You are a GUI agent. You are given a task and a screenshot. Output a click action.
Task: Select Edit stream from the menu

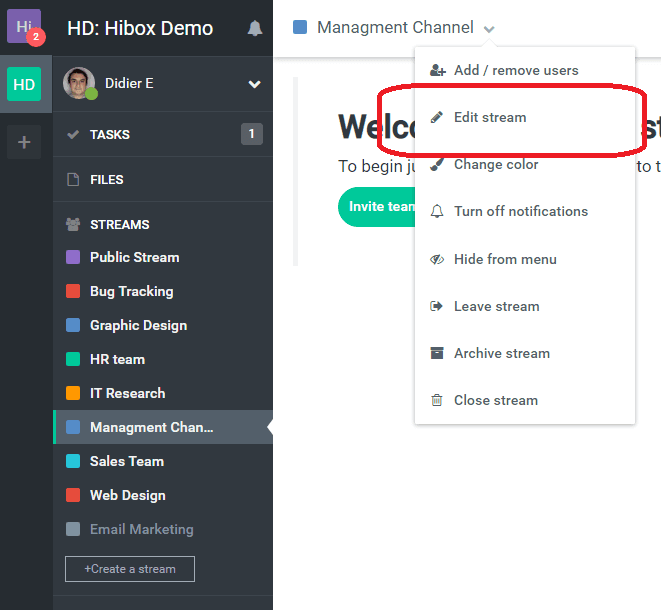click(x=489, y=117)
